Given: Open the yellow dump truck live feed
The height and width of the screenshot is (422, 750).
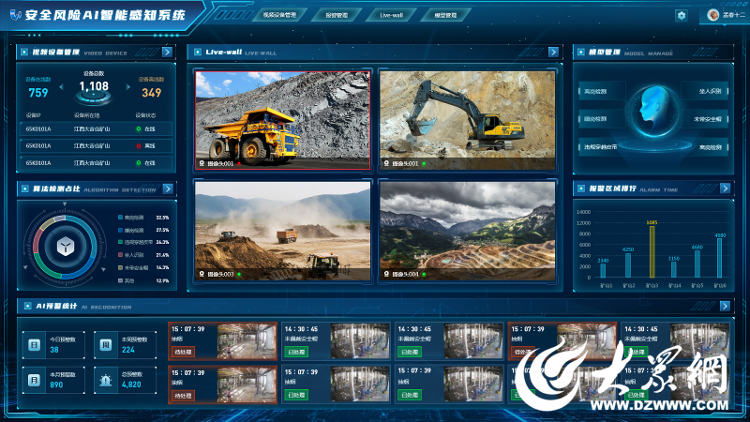Looking at the screenshot, I should (282, 120).
